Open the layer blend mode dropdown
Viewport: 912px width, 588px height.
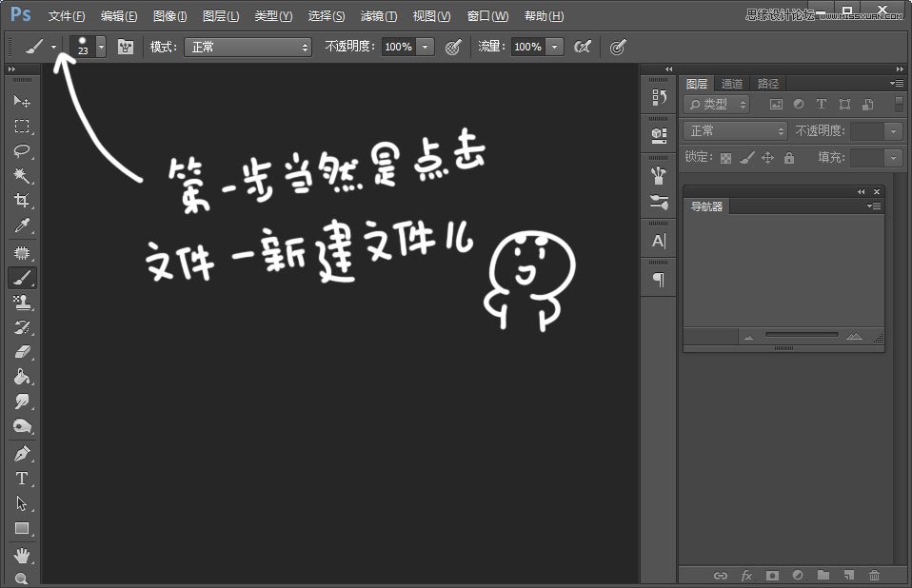[x=735, y=131]
